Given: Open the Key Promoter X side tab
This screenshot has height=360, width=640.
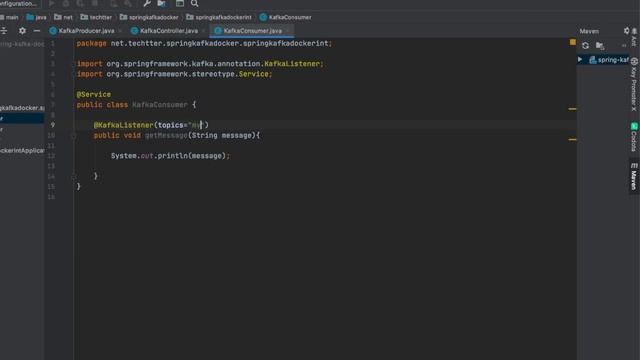Looking at the screenshot, I should coord(634,85).
